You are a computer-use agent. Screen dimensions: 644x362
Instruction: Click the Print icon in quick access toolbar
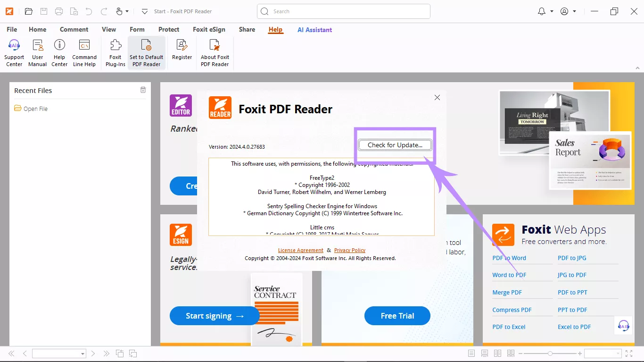[59, 11]
